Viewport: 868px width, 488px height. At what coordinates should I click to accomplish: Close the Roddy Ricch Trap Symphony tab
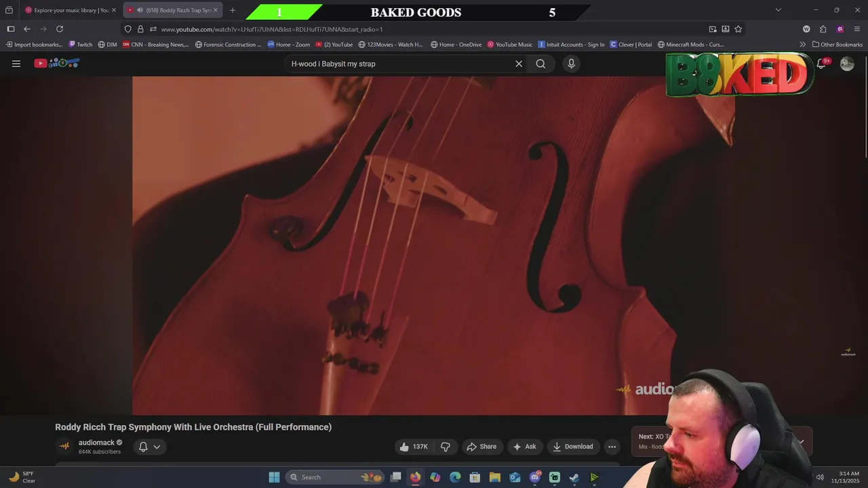pos(216,10)
